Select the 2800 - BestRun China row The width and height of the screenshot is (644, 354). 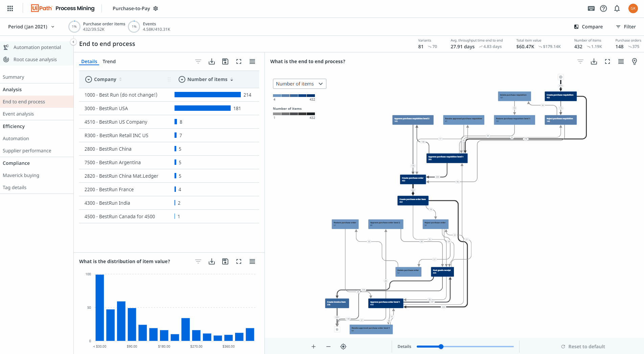tap(169, 149)
